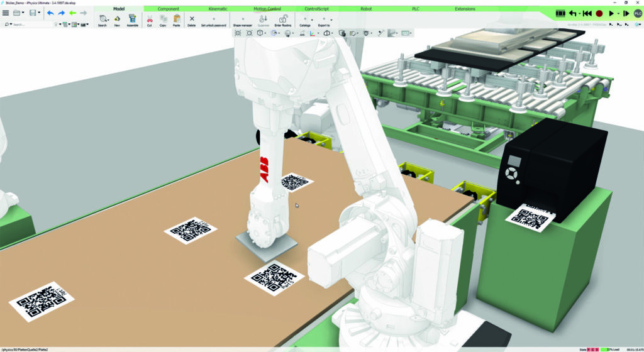This screenshot has width=644, height=352.
Task: Click the blue undo arrow
Action: click(50, 13)
